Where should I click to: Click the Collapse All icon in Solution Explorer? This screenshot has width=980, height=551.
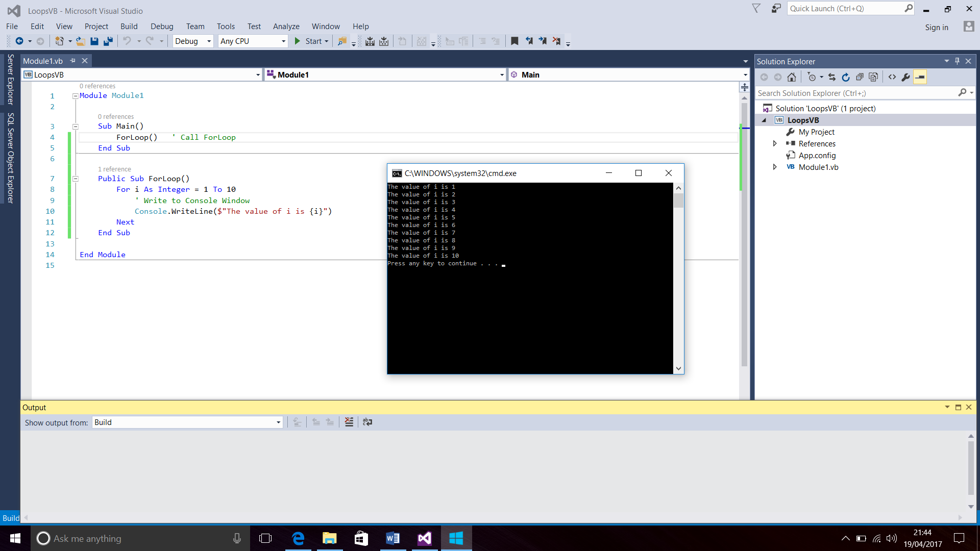pos(860,77)
